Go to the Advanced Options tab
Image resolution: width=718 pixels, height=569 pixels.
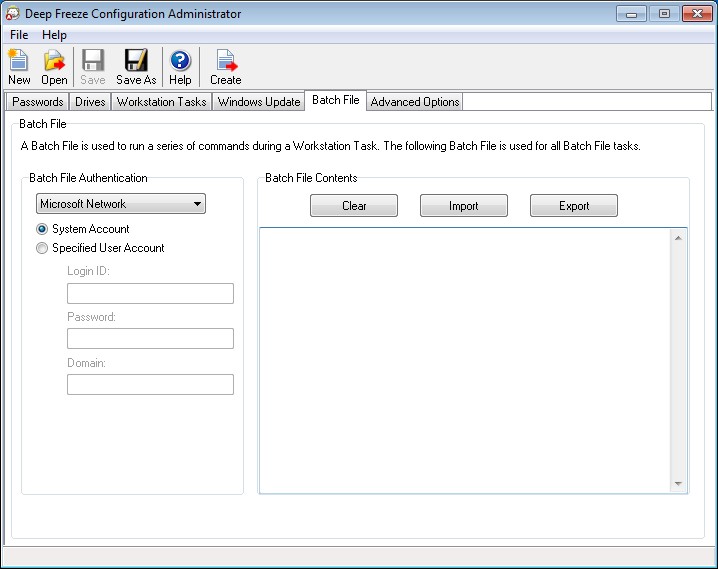pyautogui.click(x=415, y=102)
